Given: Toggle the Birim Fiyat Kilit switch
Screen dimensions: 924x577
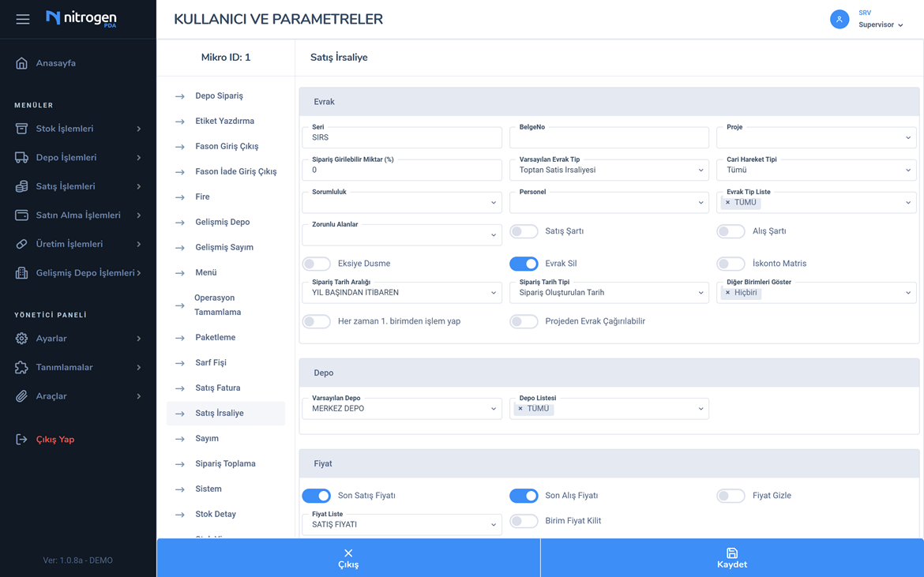Looking at the screenshot, I should click(x=524, y=521).
